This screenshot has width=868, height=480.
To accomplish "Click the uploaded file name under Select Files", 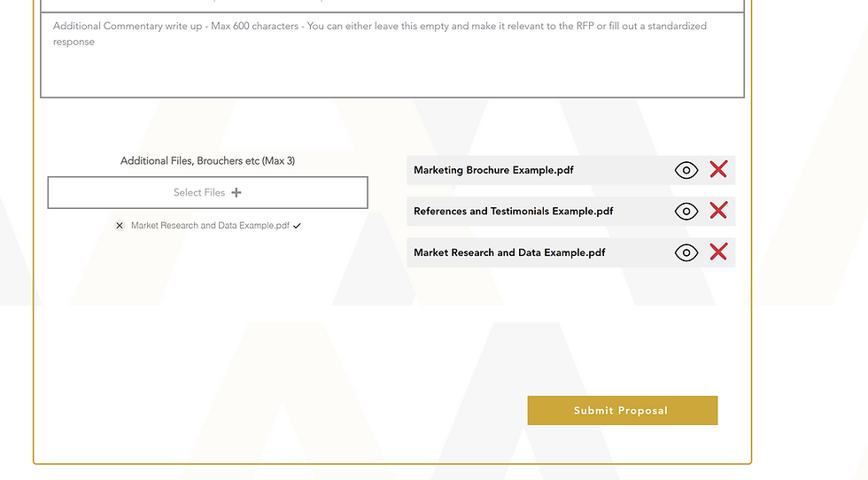I will click(210, 225).
